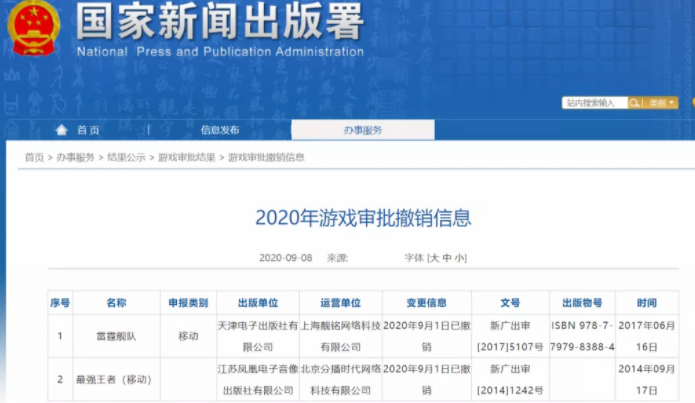Image resolution: width=695 pixels, height=403 pixels.
Task: Open the 信息发布 navigation tab
Action: 219,130
